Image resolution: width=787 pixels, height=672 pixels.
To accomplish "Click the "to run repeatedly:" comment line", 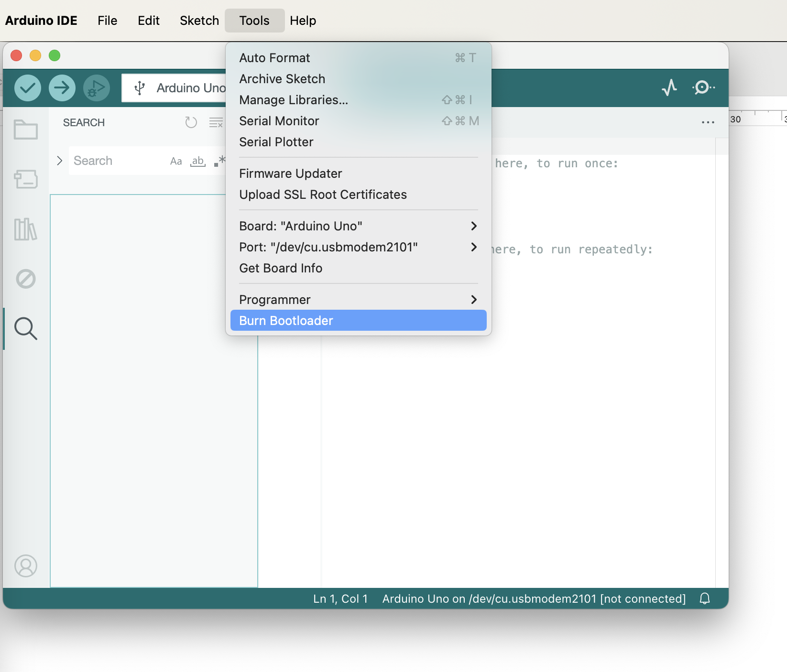I will click(572, 249).
